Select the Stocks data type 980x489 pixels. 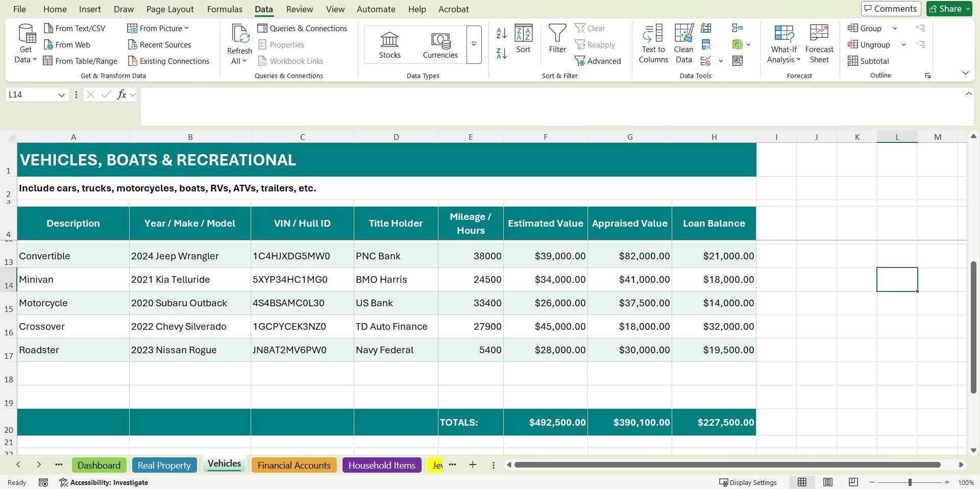click(x=389, y=45)
